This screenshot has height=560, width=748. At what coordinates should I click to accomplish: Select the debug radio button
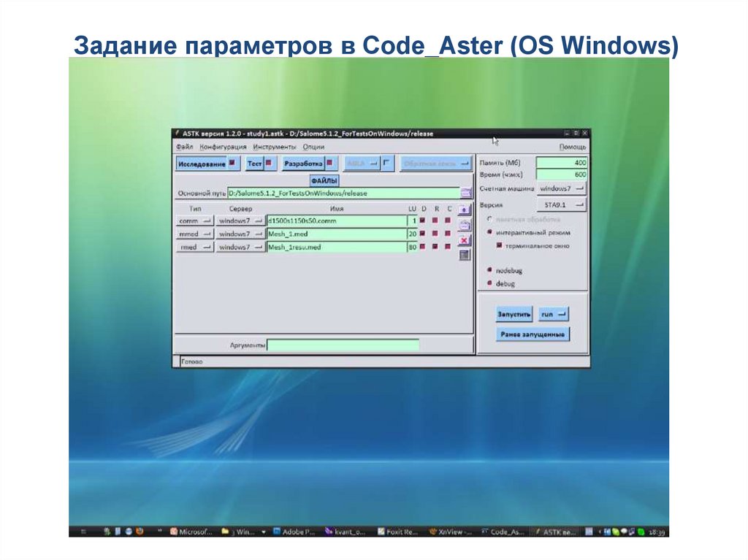489,283
